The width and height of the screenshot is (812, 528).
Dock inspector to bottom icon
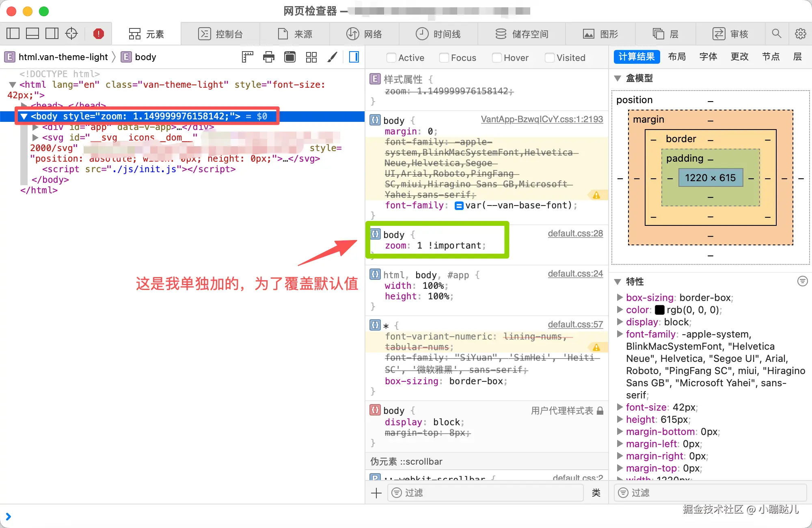click(32, 34)
